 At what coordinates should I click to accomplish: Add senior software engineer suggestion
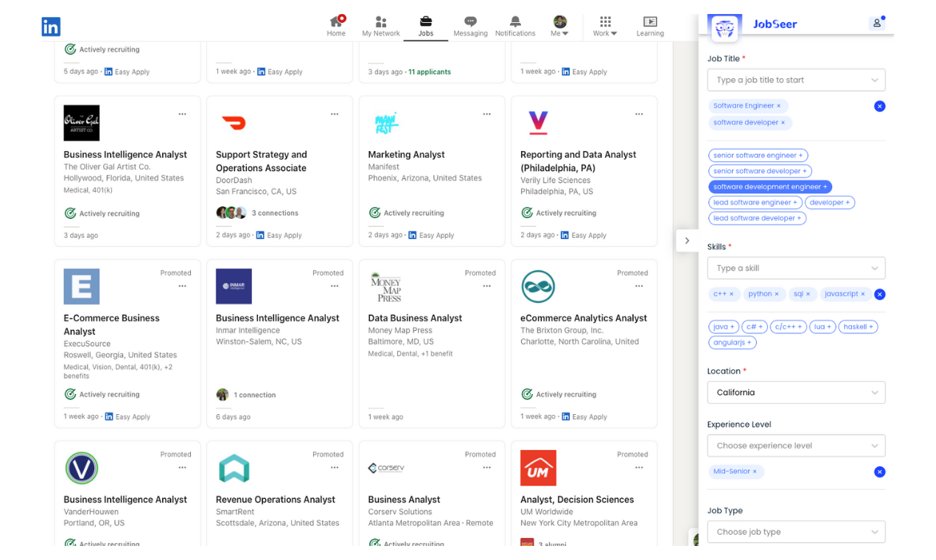coord(758,155)
